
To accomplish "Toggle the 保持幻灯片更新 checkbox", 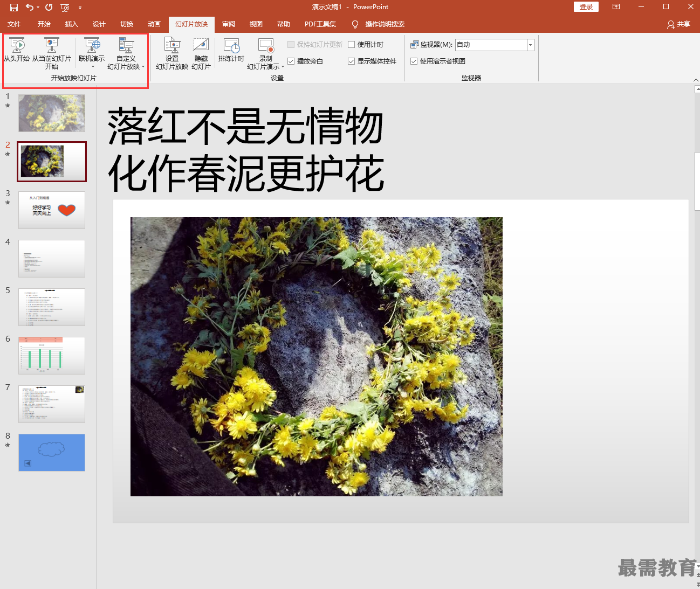I will (x=291, y=45).
